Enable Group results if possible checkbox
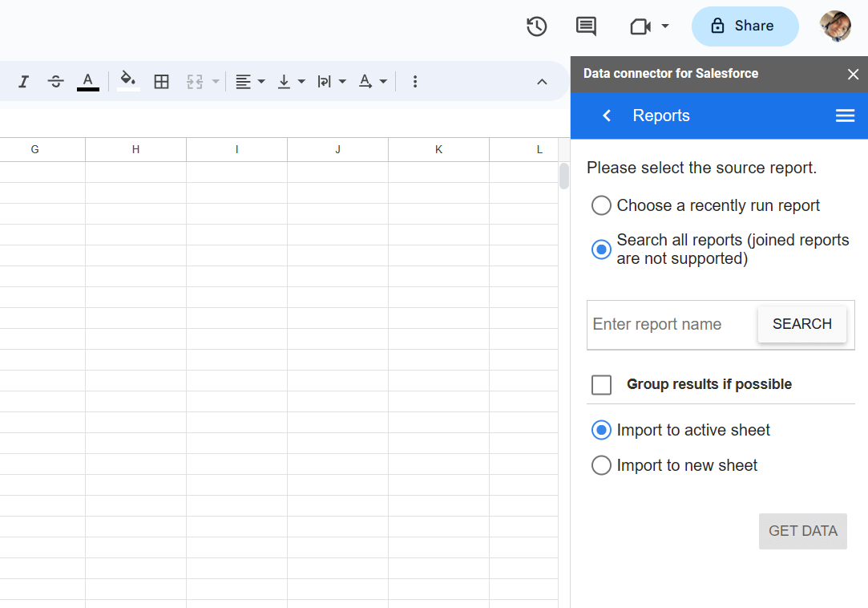 (x=601, y=385)
